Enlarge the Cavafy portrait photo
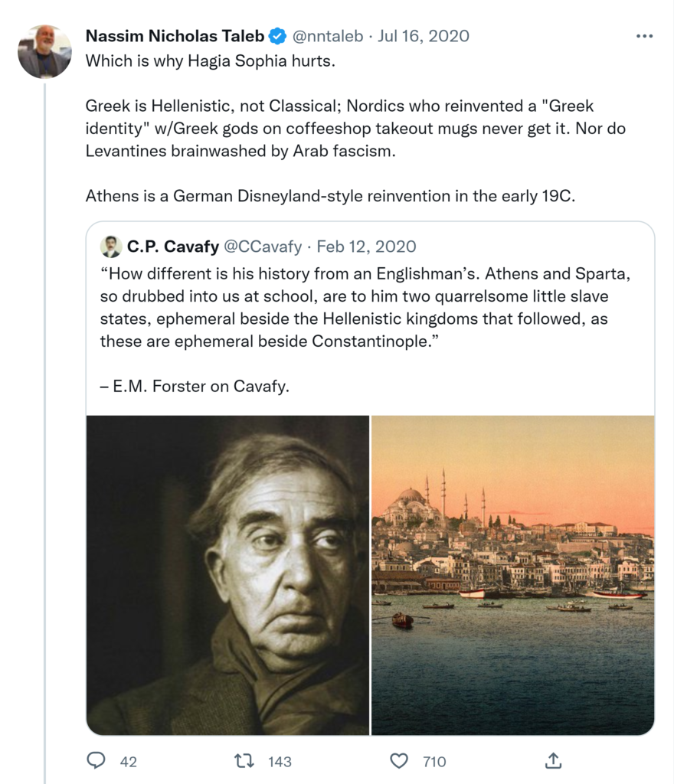Image resolution: width=674 pixels, height=784 pixels. point(227,575)
